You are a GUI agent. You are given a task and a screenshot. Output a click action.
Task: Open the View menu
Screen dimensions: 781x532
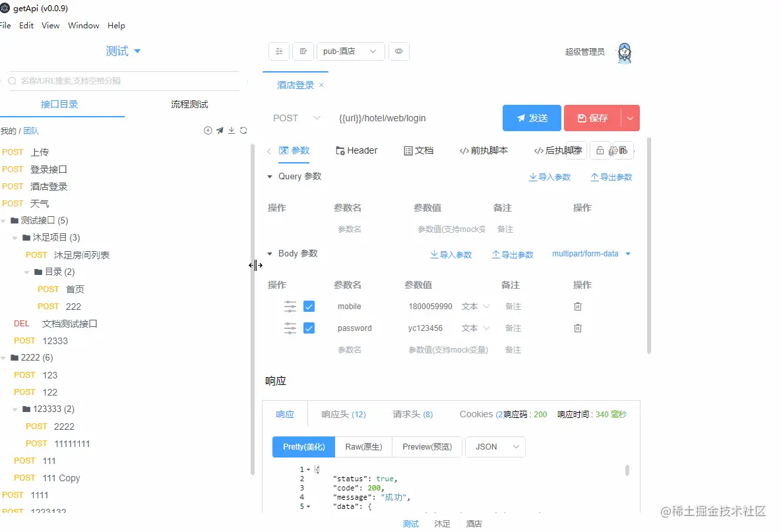point(50,26)
